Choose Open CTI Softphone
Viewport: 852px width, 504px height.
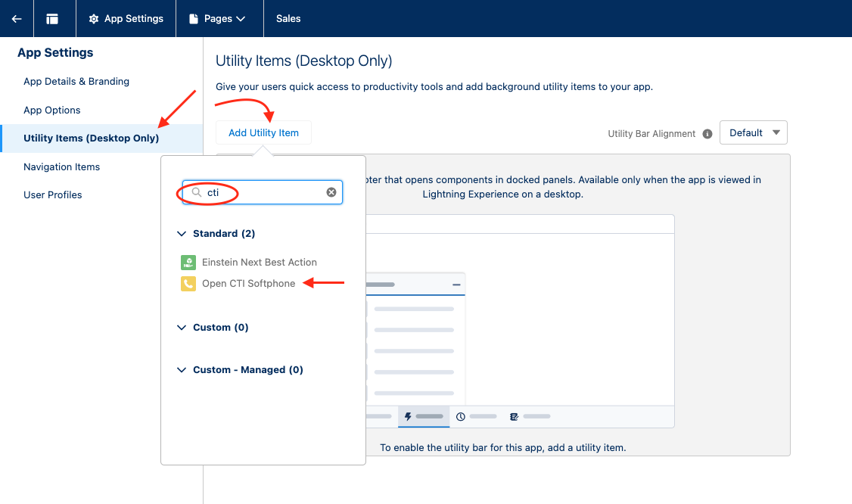[248, 283]
